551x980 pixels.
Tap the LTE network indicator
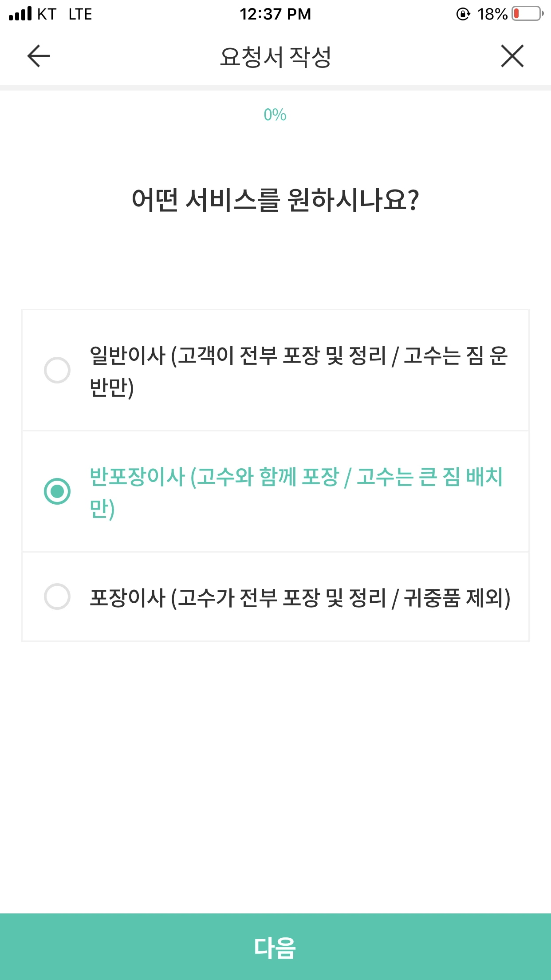click(x=80, y=14)
